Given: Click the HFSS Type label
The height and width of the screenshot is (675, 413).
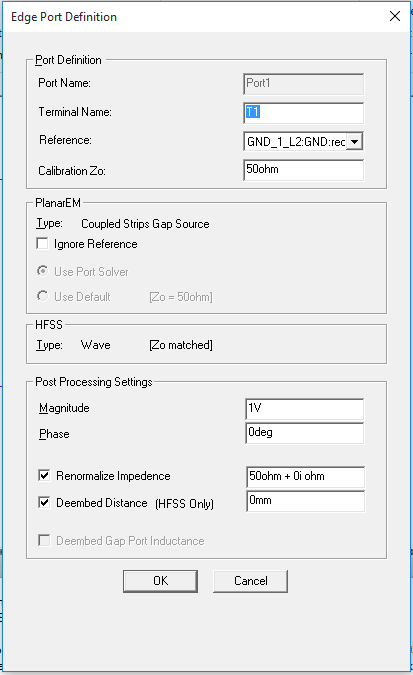Looking at the screenshot, I should point(49,345).
